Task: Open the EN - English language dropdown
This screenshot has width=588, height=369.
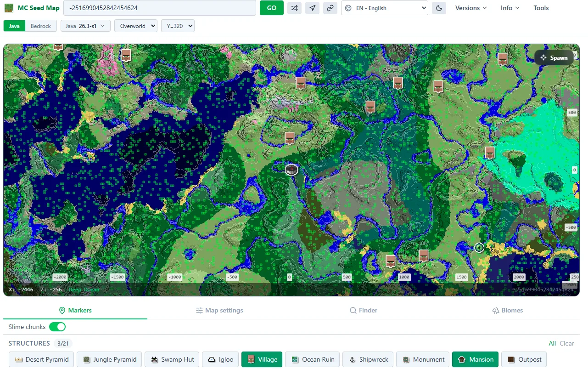Action: [x=385, y=8]
